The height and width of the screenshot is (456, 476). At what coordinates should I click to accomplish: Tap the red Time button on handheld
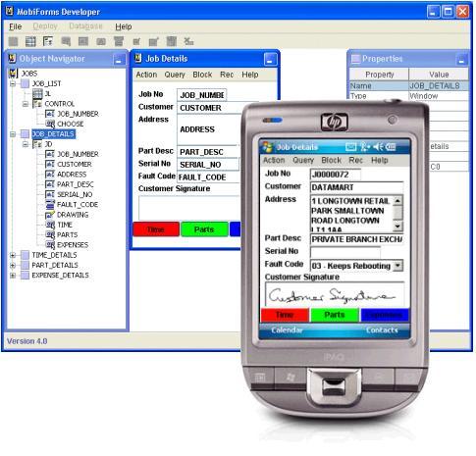coord(285,315)
